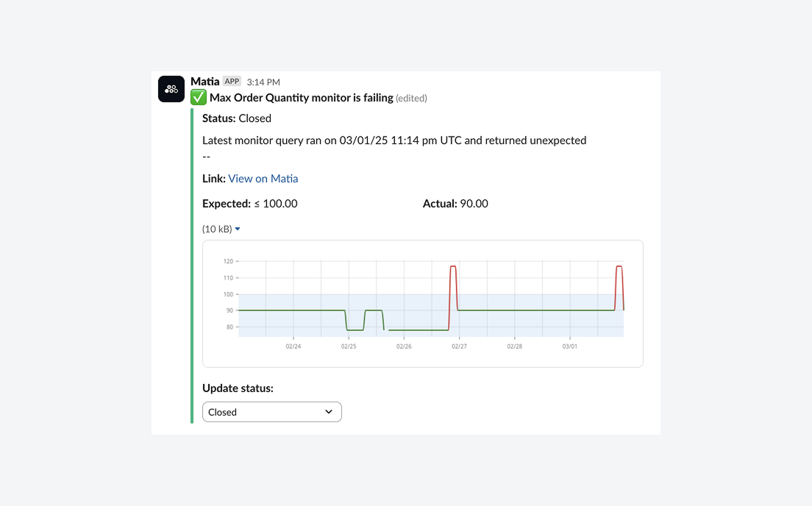This screenshot has height=506, width=812.
Task: Click the chart preview image
Action: (x=423, y=303)
